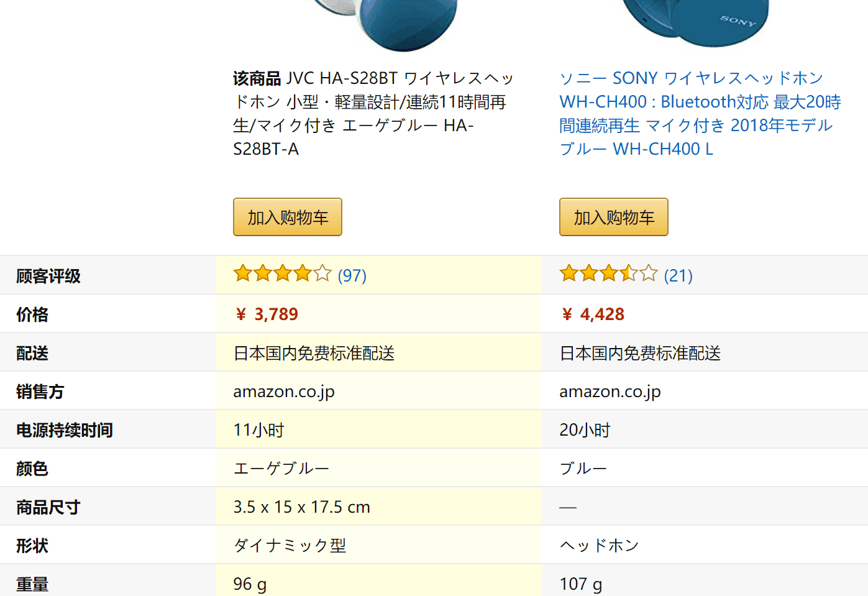Viewport: 868px width, 596px height.
Task: Click the Sony amazon.co.jp seller text
Action: point(610,392)
